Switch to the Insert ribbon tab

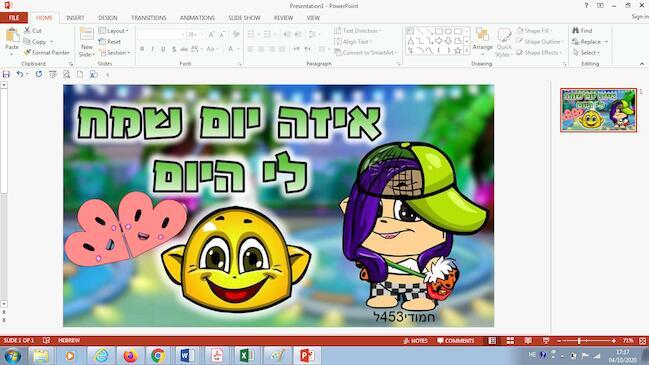coord(75,18)
